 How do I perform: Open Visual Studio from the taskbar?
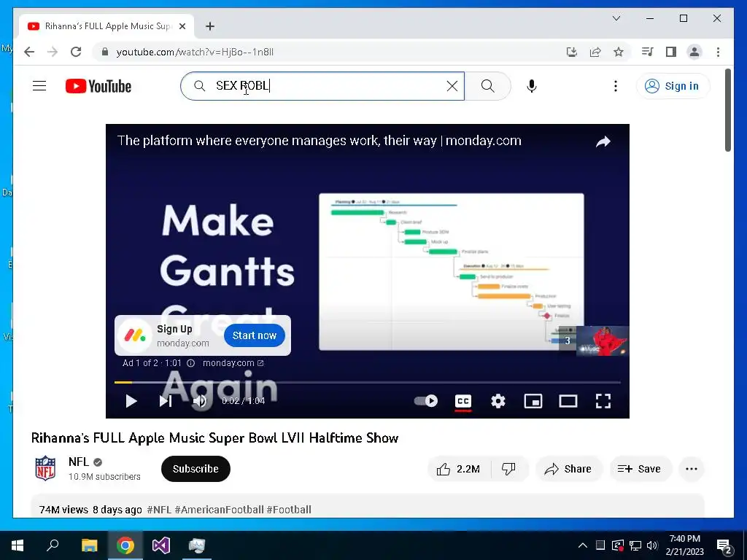click(161, 545)
